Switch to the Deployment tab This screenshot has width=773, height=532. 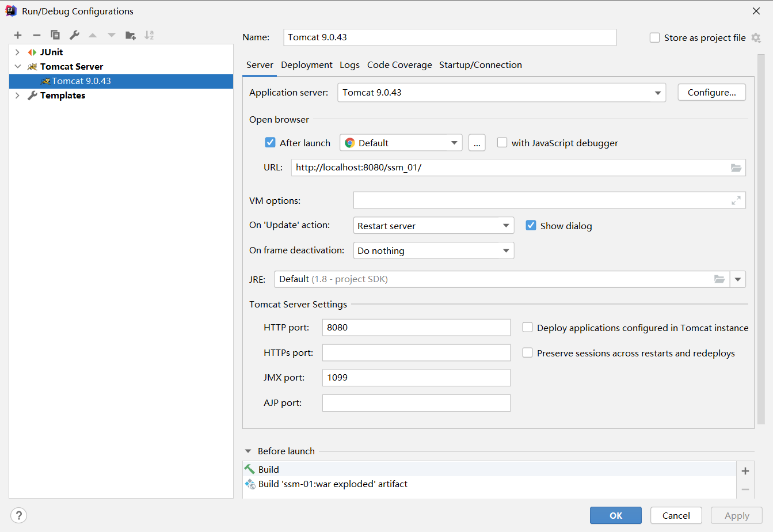307,65
